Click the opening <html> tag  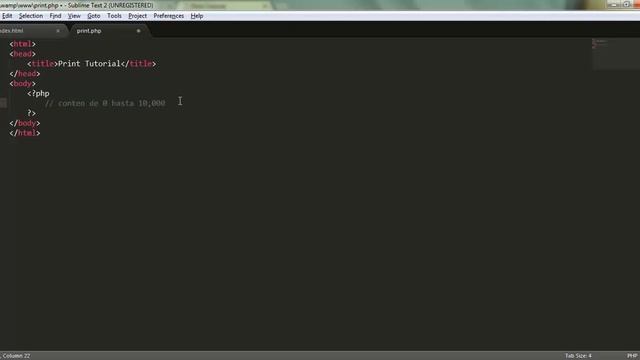coord(22,44)
